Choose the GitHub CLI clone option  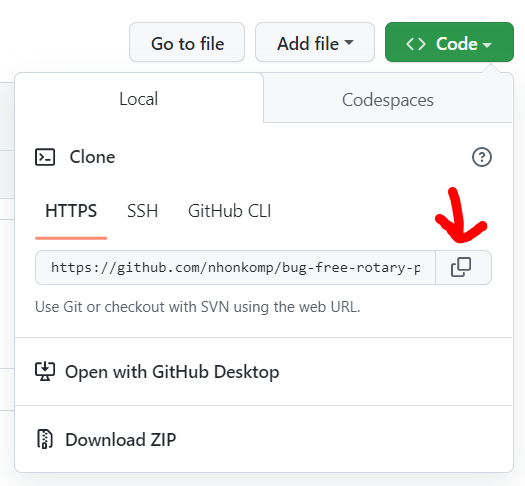coord(230,211)
